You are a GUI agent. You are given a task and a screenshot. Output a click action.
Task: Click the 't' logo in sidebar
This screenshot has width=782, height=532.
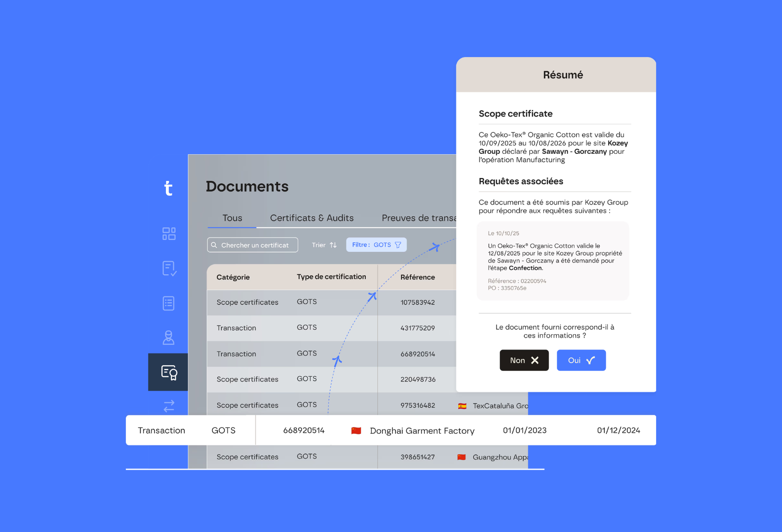tap(168, 188)
